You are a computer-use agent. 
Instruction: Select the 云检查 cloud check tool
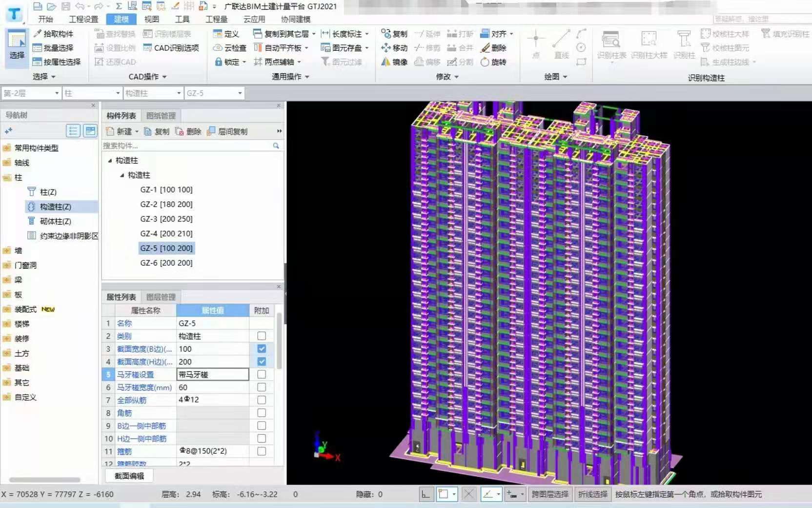229,48
